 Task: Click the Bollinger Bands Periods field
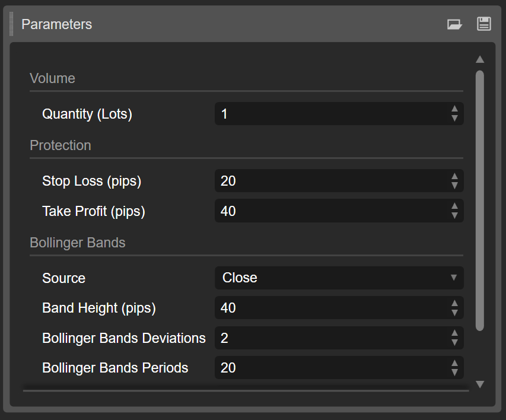click(x=329, y=368)
